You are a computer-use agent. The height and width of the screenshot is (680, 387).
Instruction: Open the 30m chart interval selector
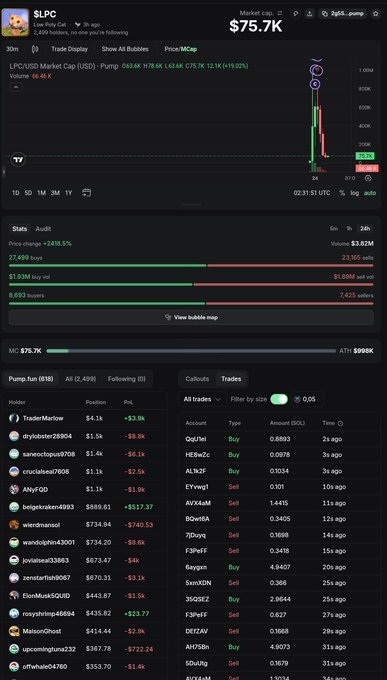(12, 49)
